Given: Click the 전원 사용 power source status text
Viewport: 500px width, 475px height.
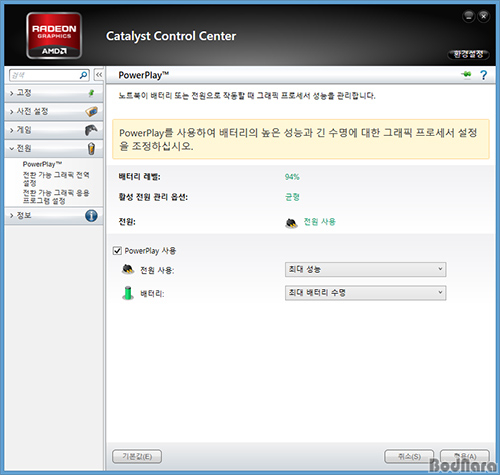Looking at the screenshot, I should [319, 222].
